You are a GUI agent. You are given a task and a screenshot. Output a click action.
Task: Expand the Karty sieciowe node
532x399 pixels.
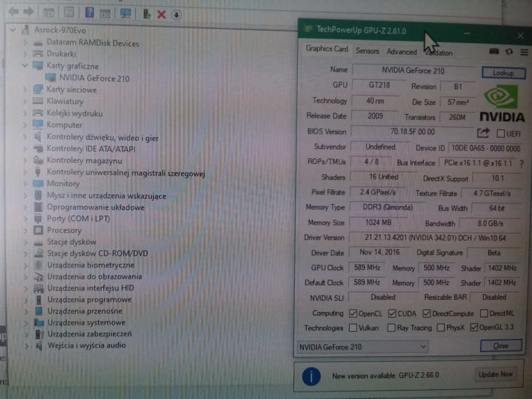(x=25, y=89)
